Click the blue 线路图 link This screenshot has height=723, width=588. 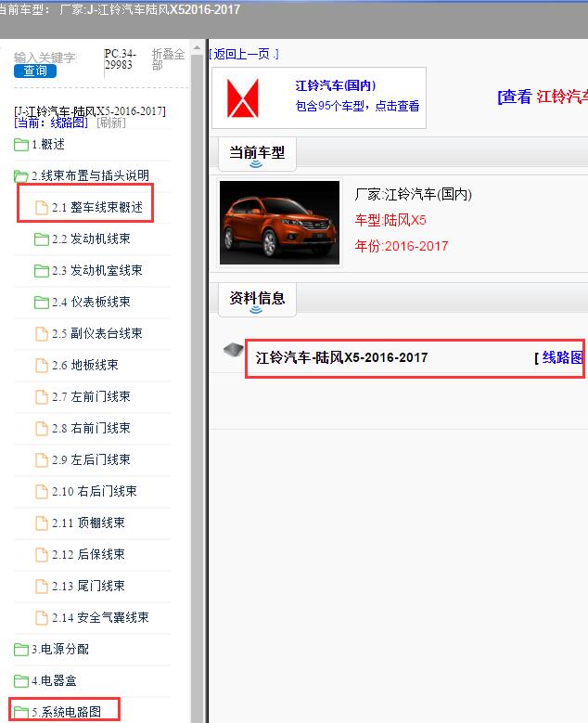pos(563,357)
